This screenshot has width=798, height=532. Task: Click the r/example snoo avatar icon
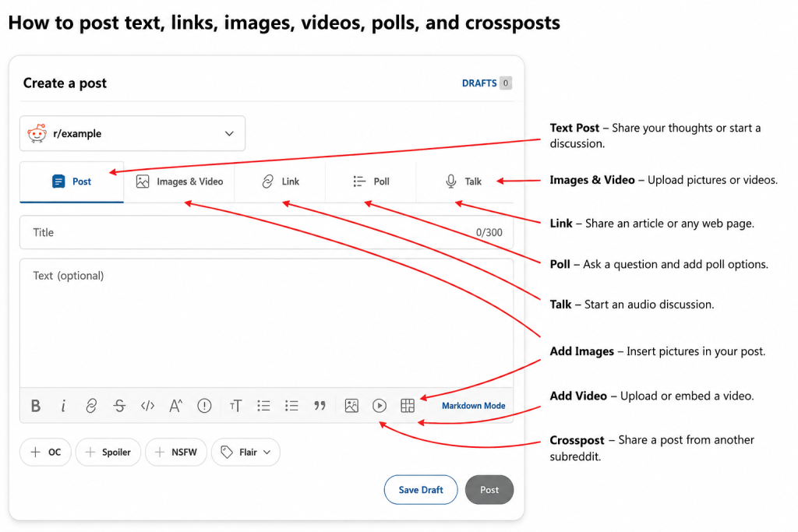pos(37,133)
